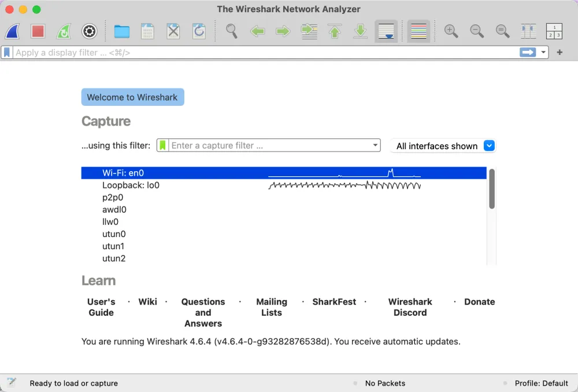Click No Packets status text
This screenshot has height=392, width=578.
point(385,383)
